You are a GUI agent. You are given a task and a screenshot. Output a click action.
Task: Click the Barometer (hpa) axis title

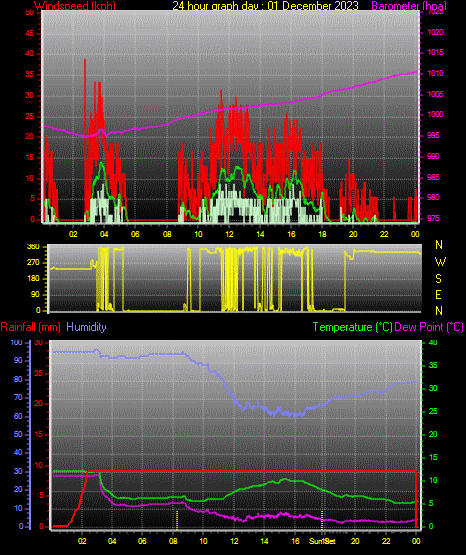409,6
